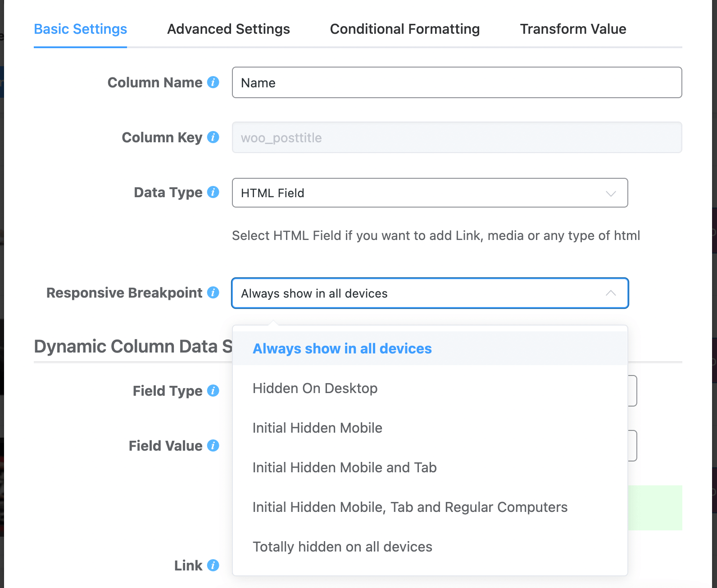This screenshot has width=717, height=588.
Task: Click the Field Value info icon
Action: click(213, 446)
